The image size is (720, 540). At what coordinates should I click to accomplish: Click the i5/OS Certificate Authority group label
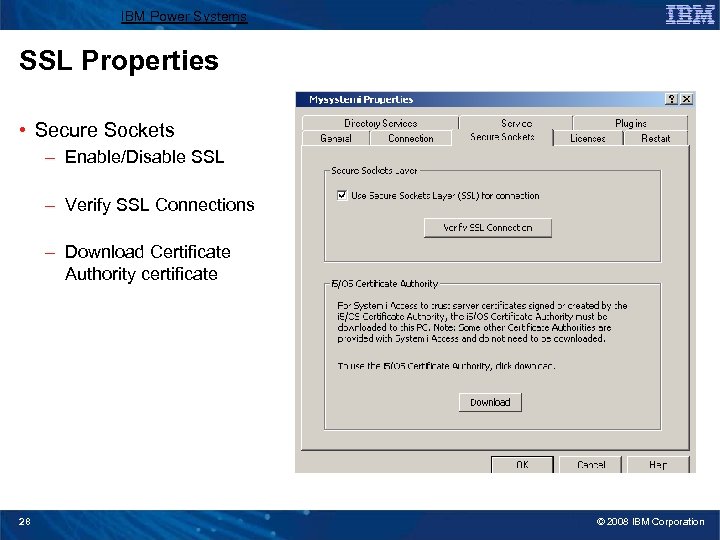[x=384, y=283]
